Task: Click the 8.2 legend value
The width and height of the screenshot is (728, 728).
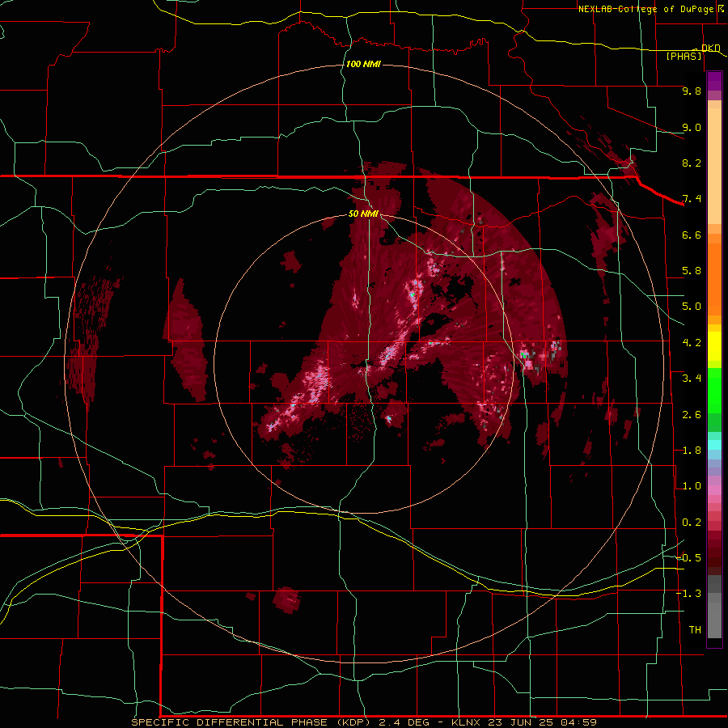Action: point(692,163)
